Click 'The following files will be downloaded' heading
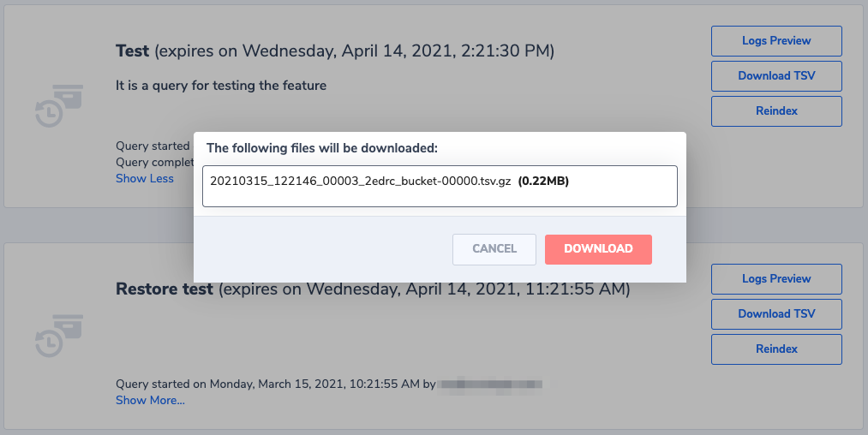The image size is (868, 435). (x=321, y=148)
